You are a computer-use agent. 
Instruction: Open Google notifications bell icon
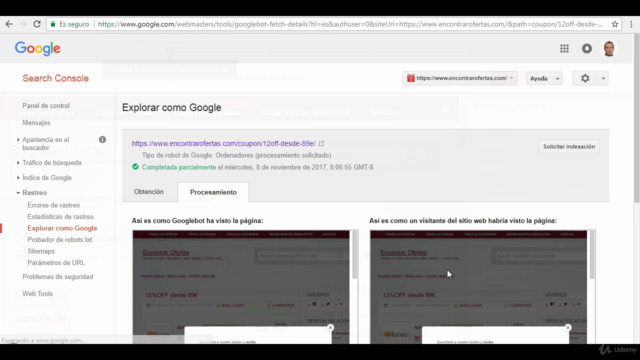coord(587,49)
